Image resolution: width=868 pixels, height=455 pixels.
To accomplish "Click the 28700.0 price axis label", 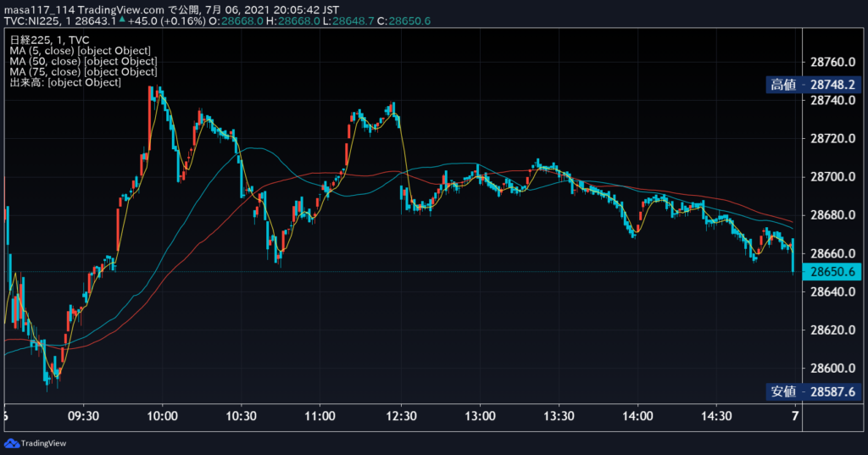I will (x=832, y=177).
